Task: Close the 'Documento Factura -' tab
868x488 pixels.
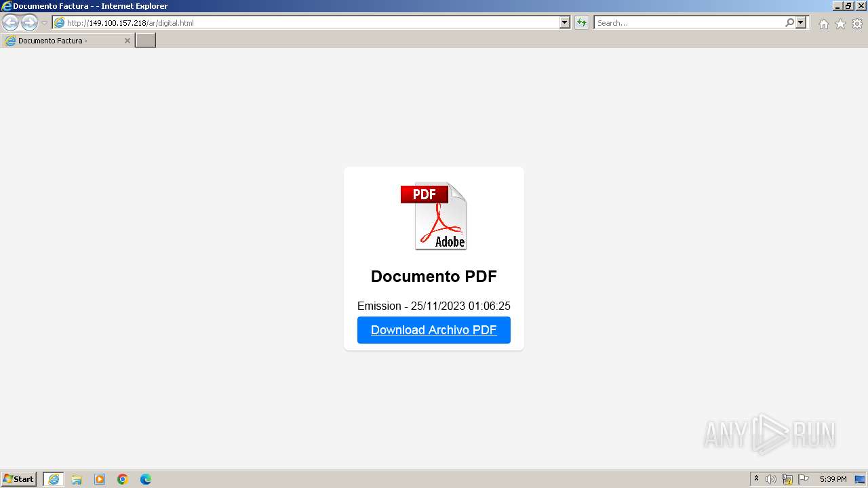Action: [x=127, y=41]
